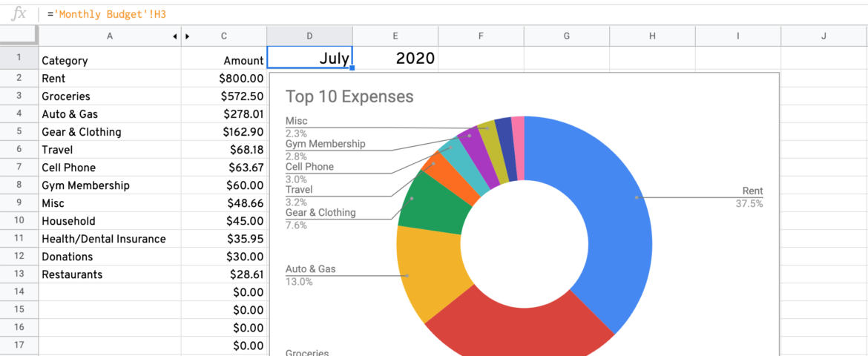
Task: Click the Gear & Clothing chart label
Action: pyautogui.click(x=320, y=219)
